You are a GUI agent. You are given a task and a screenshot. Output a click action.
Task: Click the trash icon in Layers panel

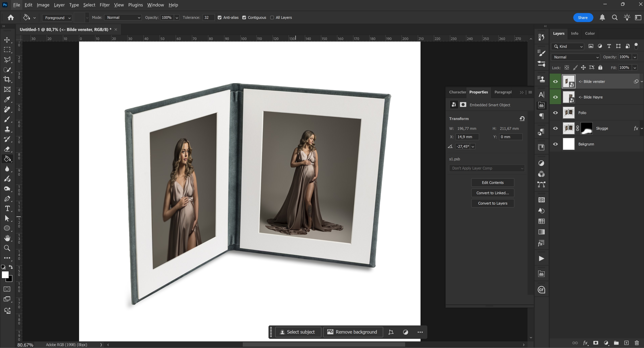point(637,343)
